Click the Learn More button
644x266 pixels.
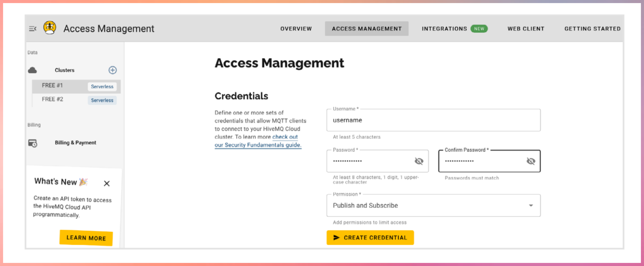click(86, 238)
